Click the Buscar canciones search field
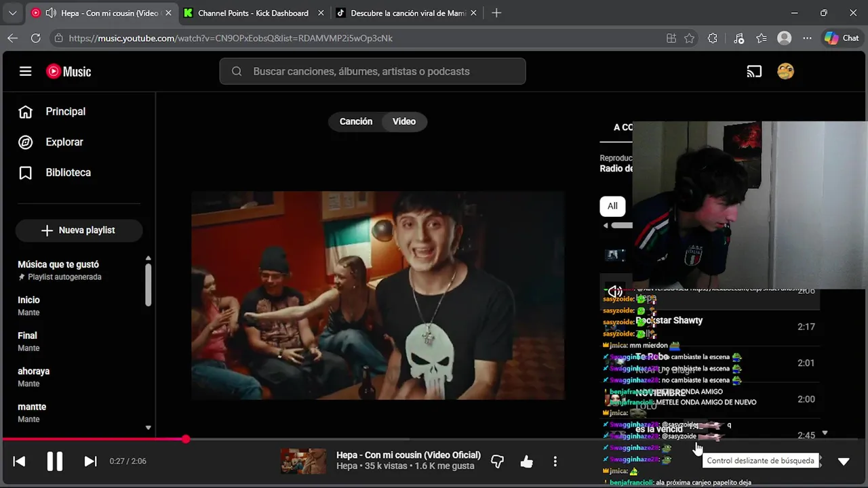868x488 pixels. point(372,71)
